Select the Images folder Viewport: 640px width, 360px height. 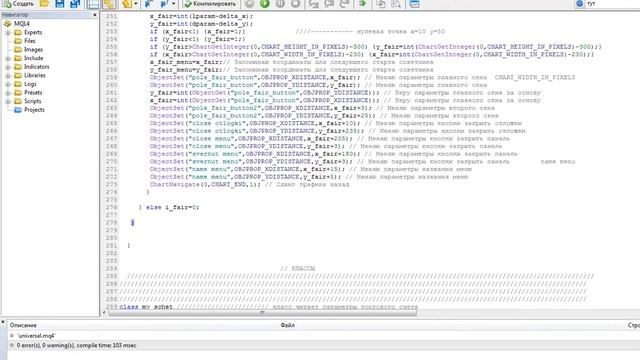[33, 49]
